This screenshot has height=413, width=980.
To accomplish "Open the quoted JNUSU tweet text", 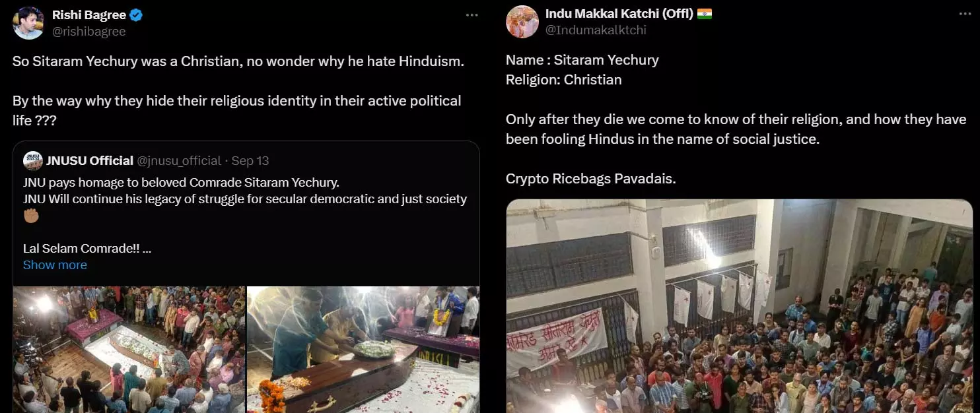I will [x=245, y=216].
